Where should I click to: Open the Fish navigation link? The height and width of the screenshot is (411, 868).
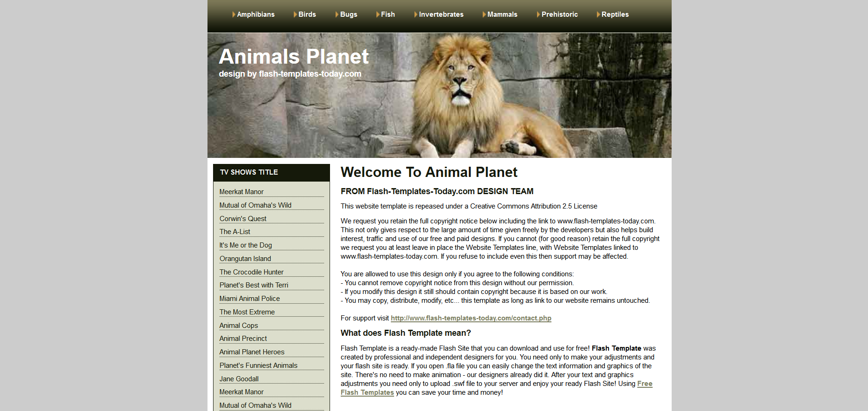click(x=388, y=14)
